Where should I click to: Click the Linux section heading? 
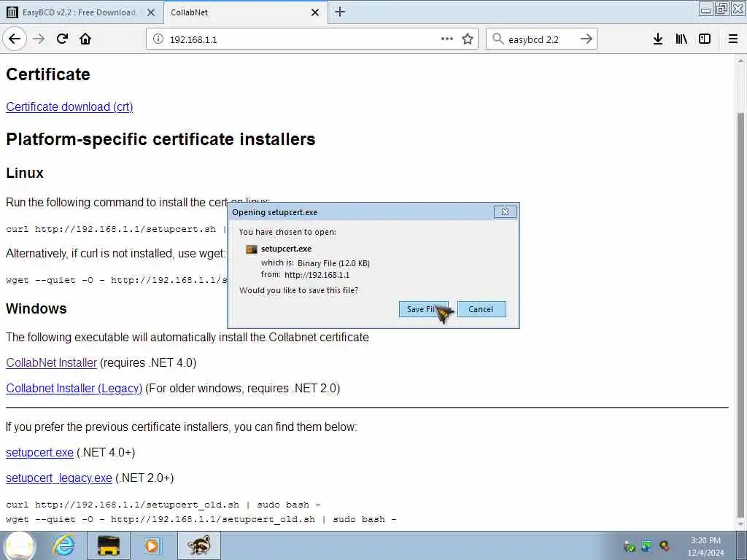point(25,173)
